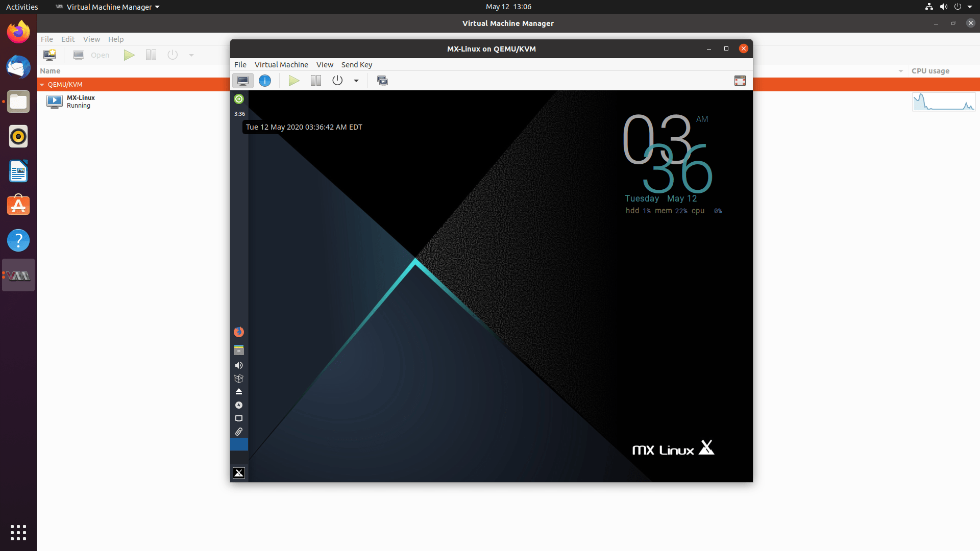This screenshot has height=551, width=980.
Task: Open the Virtual Machine menu
Action: pos(281,65)
